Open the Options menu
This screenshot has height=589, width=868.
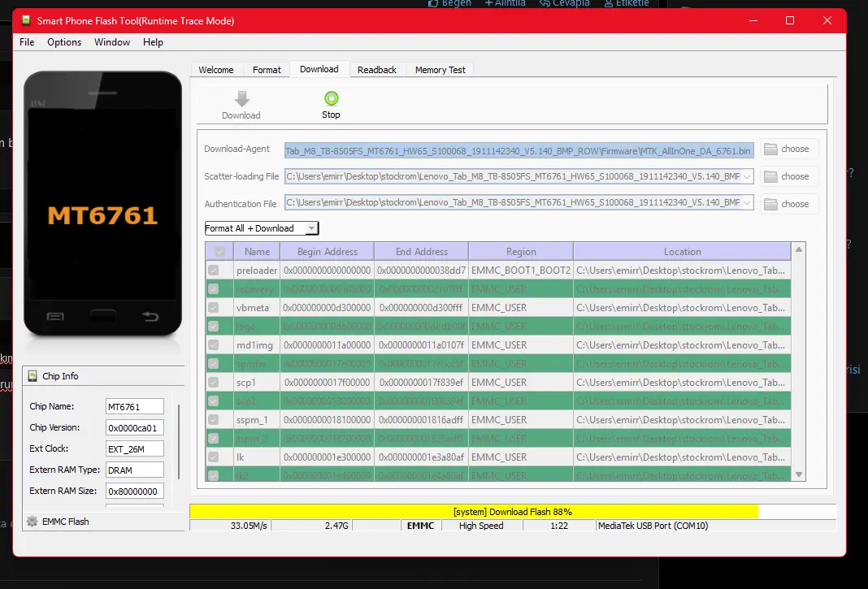tap(64, 42)
